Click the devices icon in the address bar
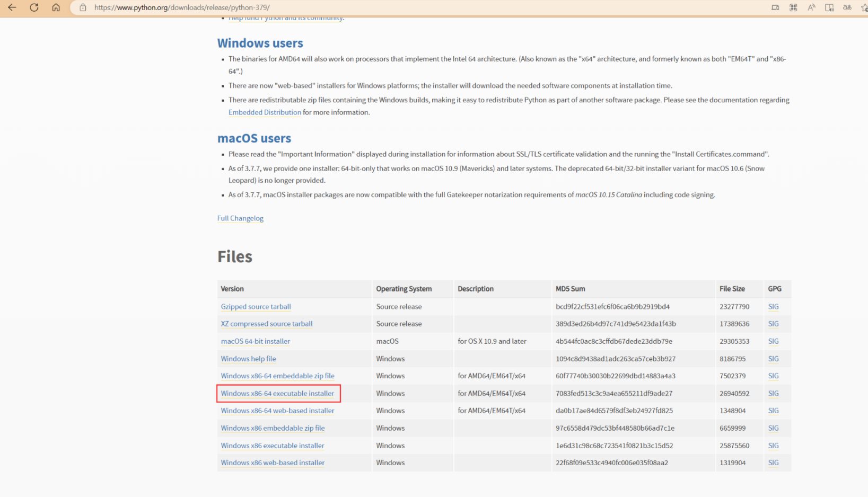Viewport: 868px width, 497px height. tap(775, 7)
